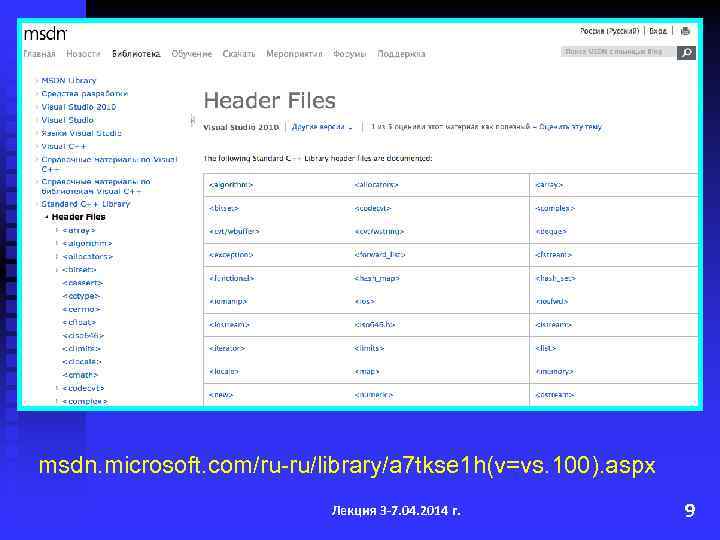The height and width of the screenshot is (540, 720).
Task: Click the Вход sign-in link
Action: pyautogui.click(x=658, y=31)
